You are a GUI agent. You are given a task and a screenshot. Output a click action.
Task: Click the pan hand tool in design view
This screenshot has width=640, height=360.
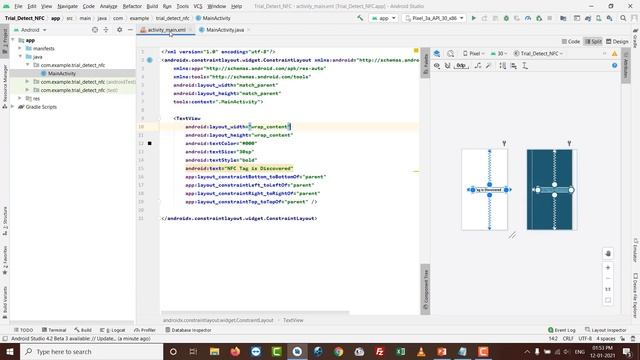coord(608,253)
